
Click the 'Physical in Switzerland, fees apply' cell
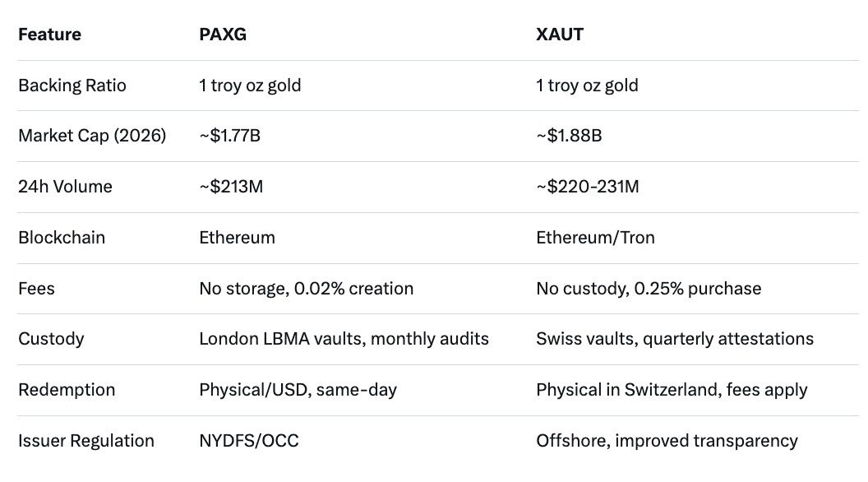point(671,390)
